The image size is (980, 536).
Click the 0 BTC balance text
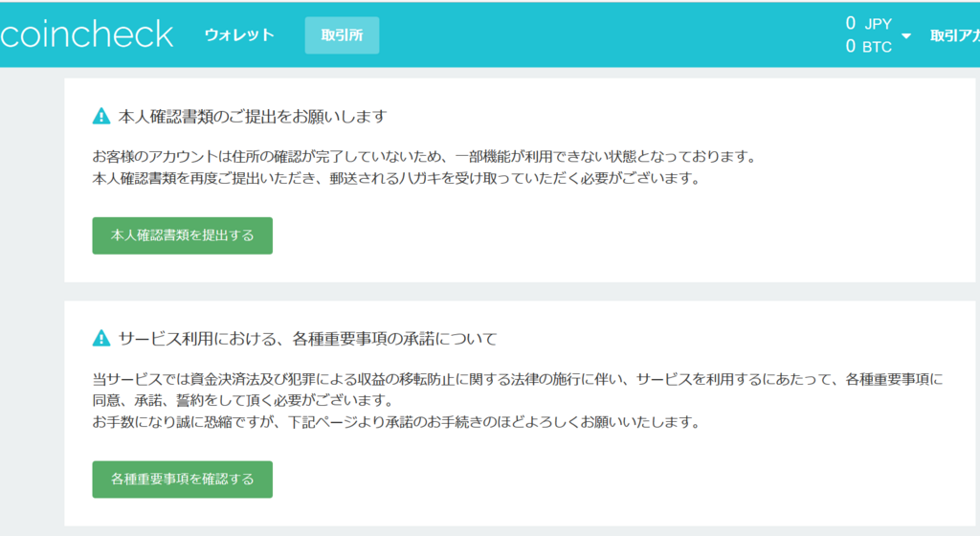click(869, 46)
